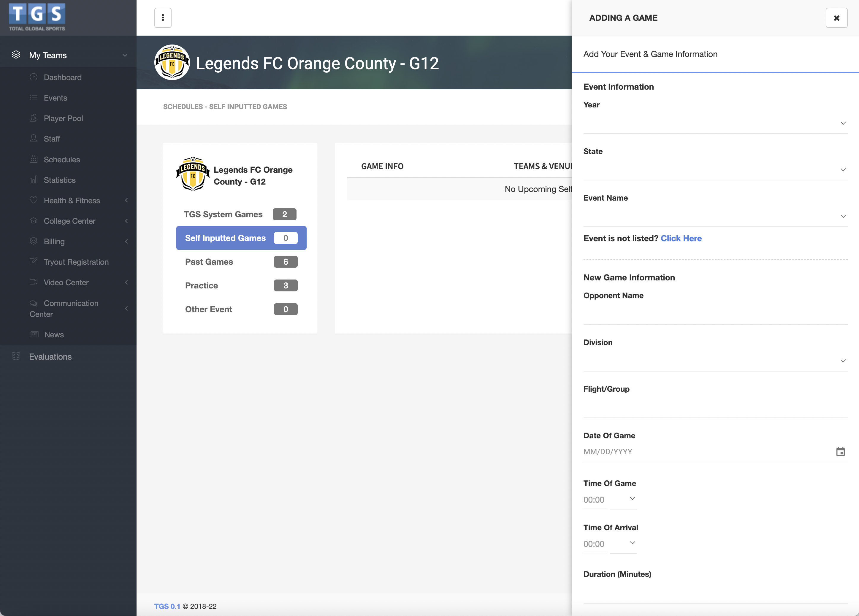Viewport: 859px width, 616px height.
Task: Open the Year dropdown
Action: coord(715,123)
